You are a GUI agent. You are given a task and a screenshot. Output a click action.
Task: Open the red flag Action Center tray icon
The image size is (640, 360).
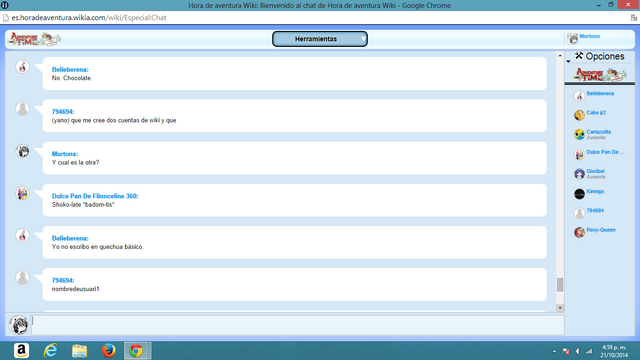566,351
